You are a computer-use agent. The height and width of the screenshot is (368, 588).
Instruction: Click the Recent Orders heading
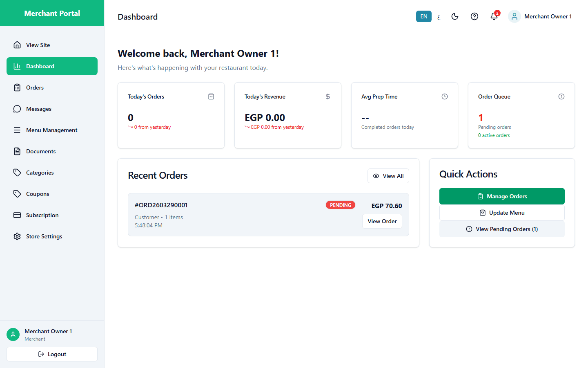[x=158, y=175]
